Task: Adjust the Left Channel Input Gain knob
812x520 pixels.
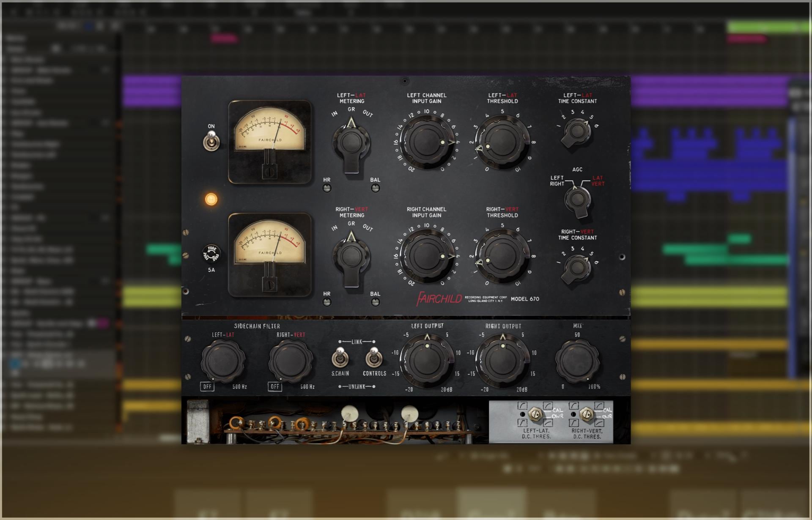Action: tap(426, 142)
